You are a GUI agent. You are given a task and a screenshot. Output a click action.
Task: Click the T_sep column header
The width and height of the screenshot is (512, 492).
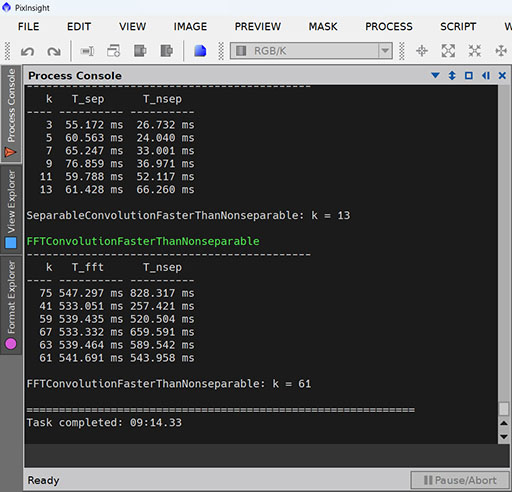[88, 99]
